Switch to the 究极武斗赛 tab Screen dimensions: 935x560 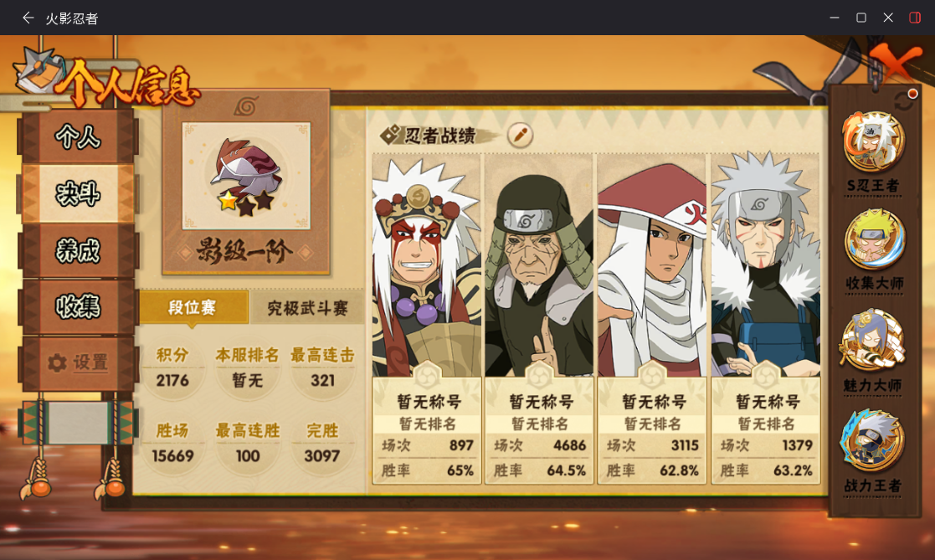point(307,308)
